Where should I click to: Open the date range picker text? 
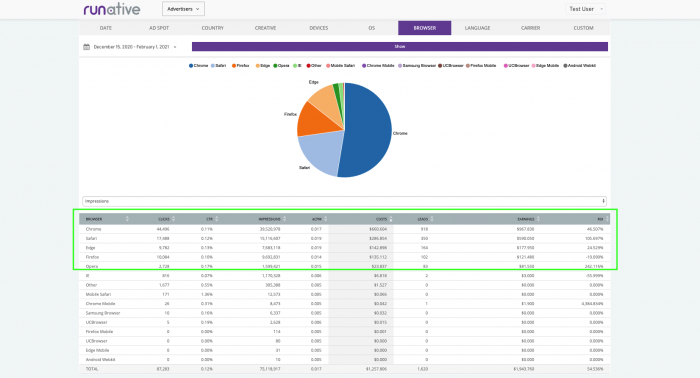click(131, 47)
